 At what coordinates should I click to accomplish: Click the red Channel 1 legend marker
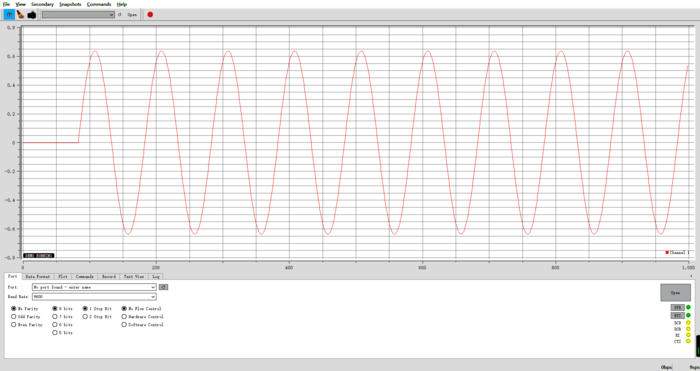pyautogui.click(x=667, y=253)
